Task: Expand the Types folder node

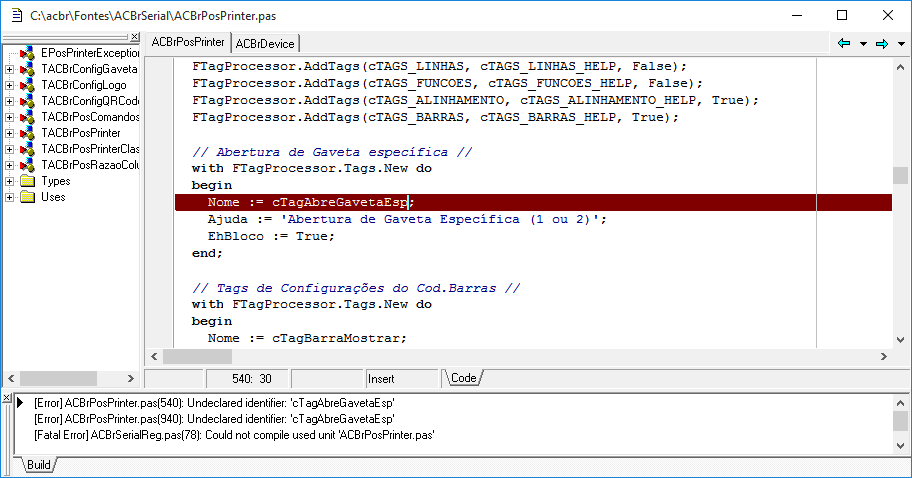Action: (9, 181)
